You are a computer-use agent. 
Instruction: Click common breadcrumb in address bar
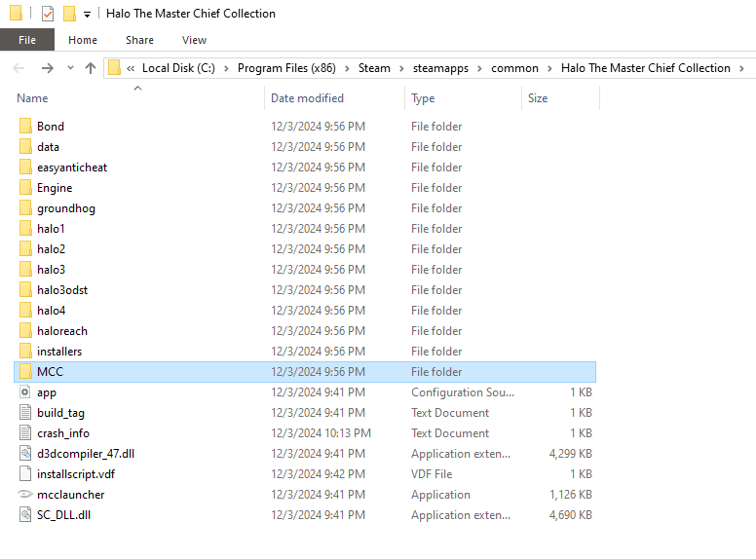(515, 68)
